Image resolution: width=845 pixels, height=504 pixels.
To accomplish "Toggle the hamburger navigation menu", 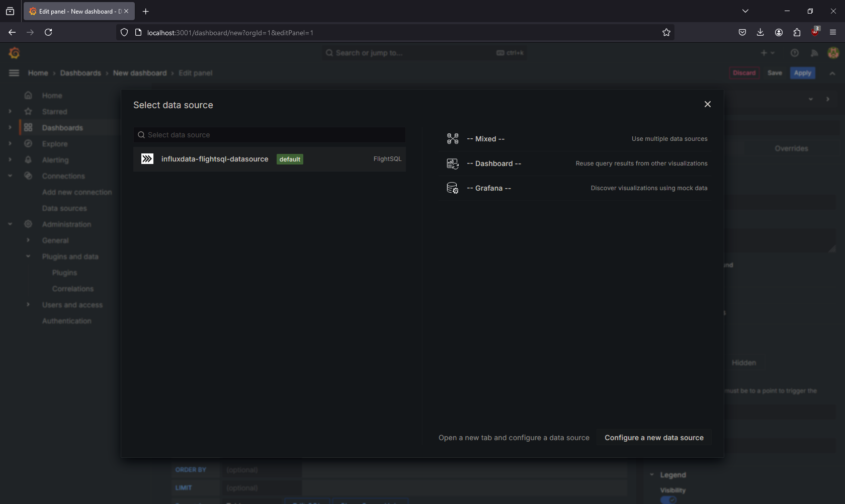I will coord(14,73).
